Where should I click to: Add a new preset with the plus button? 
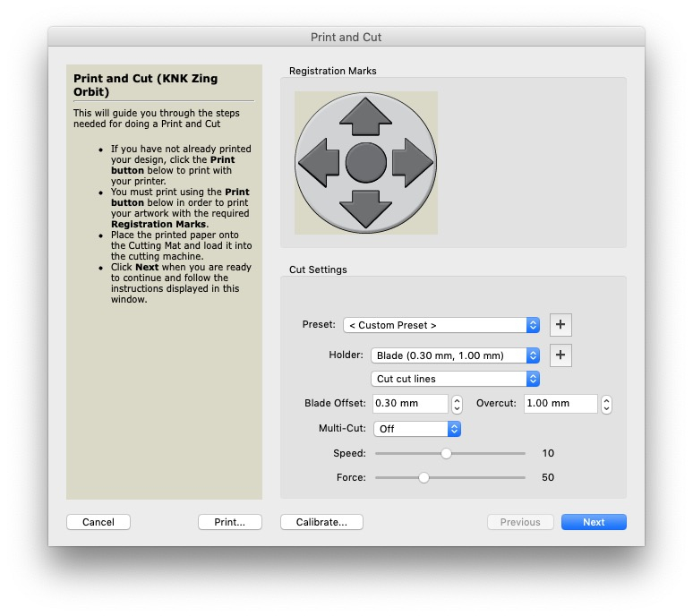pyautogui.click(x=560, y=325)
